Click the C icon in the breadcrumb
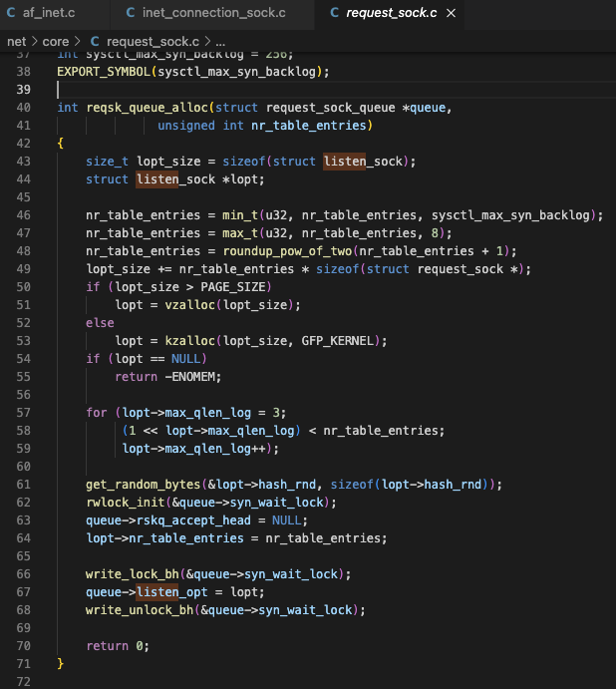 point(95,42)
